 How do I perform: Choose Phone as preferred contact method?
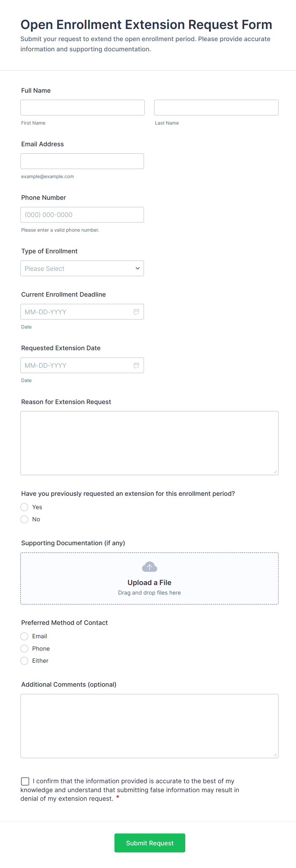pos(25,649)
